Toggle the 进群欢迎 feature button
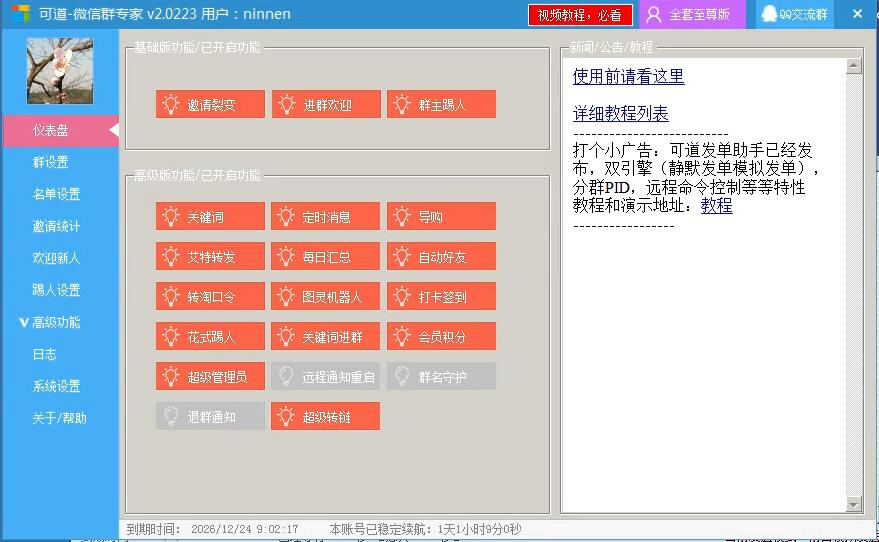 [326, 104]
